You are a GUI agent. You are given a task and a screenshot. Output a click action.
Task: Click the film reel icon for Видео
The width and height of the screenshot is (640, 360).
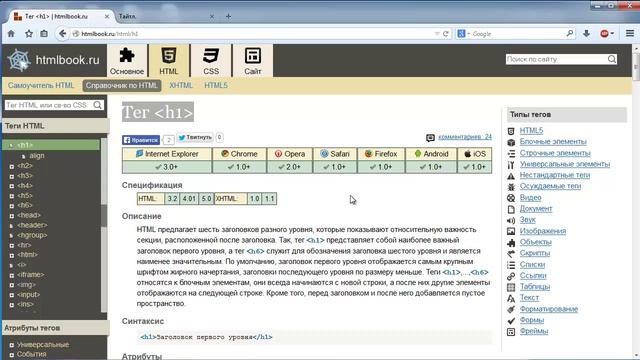pyautogui.click(x=511, y=198)
